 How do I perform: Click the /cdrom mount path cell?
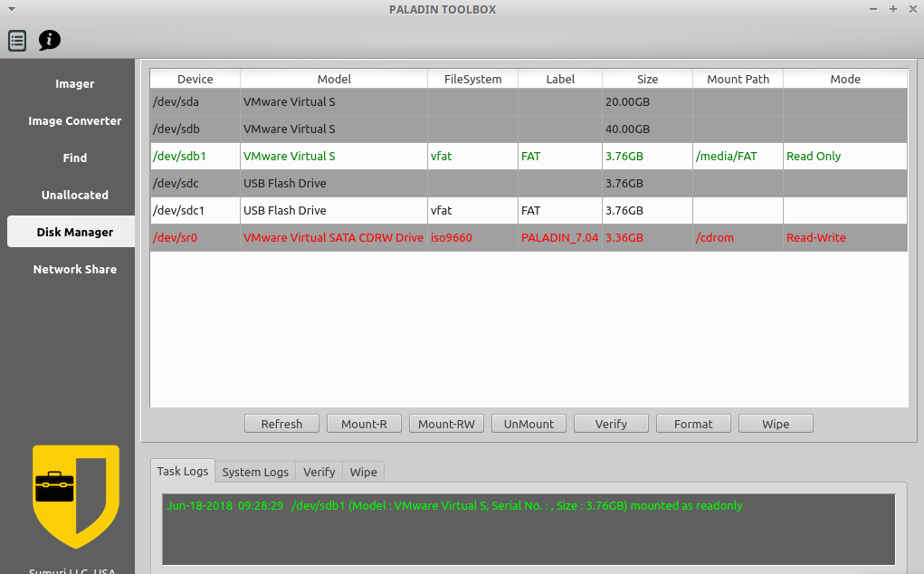(738, 237)
